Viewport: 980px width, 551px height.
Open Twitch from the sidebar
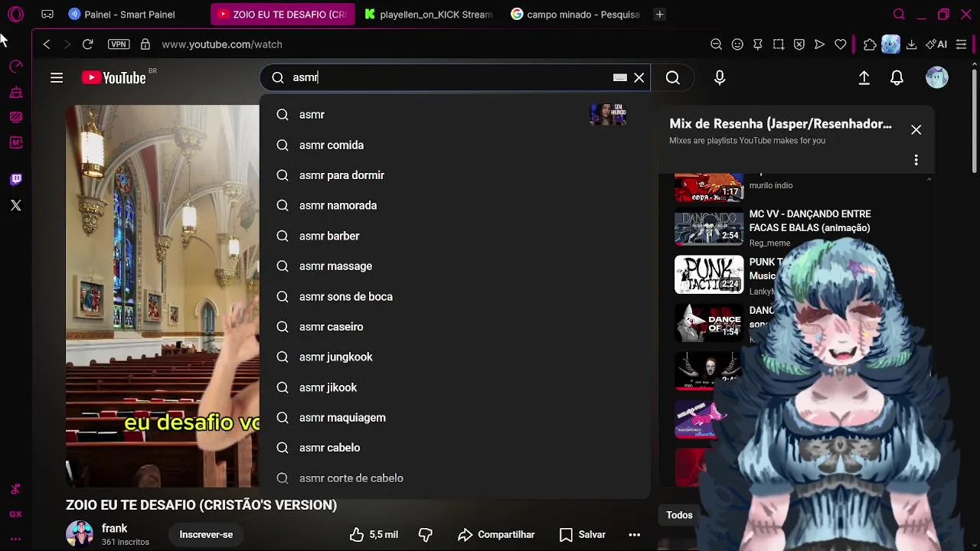click(x=15, y=179)
